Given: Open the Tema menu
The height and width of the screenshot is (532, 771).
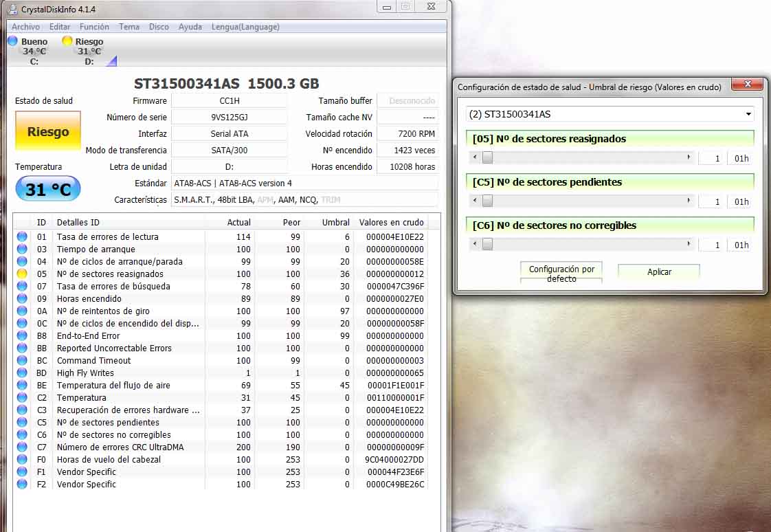Looking at the screenshot, I should tap(128, 27).
